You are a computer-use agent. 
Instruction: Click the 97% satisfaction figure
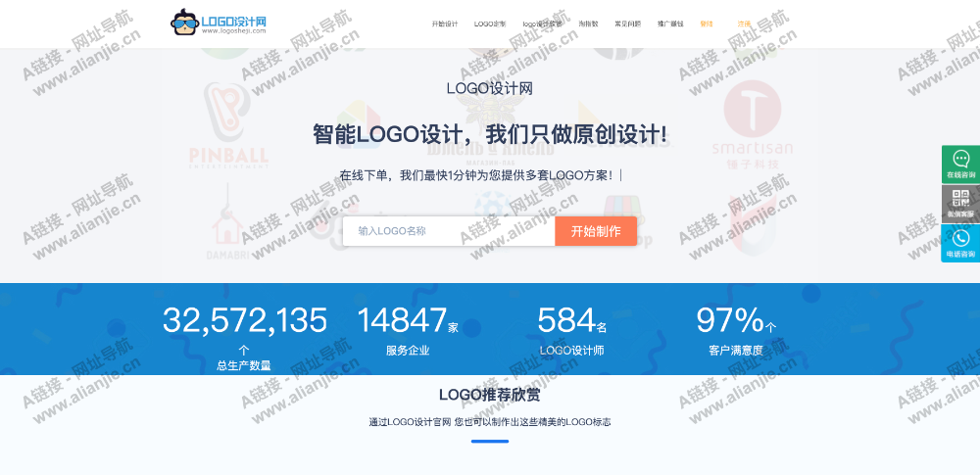(x=729, y=320)
